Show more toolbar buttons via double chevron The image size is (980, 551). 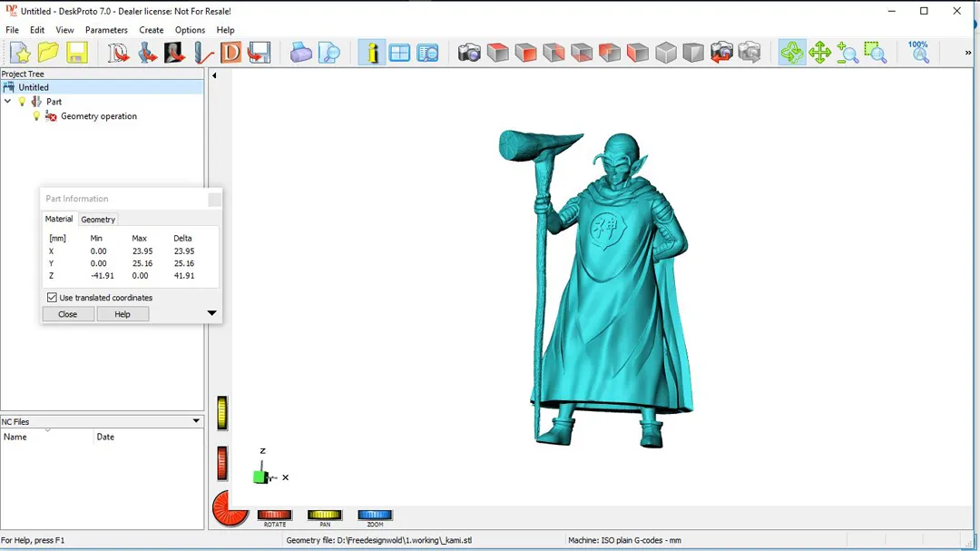[967, 53]
